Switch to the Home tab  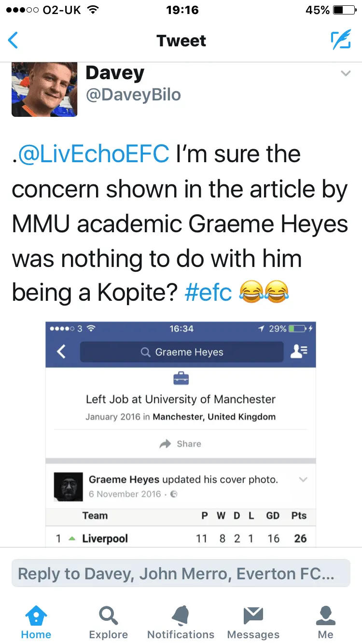pyautogui.click(x=36, y=622)
